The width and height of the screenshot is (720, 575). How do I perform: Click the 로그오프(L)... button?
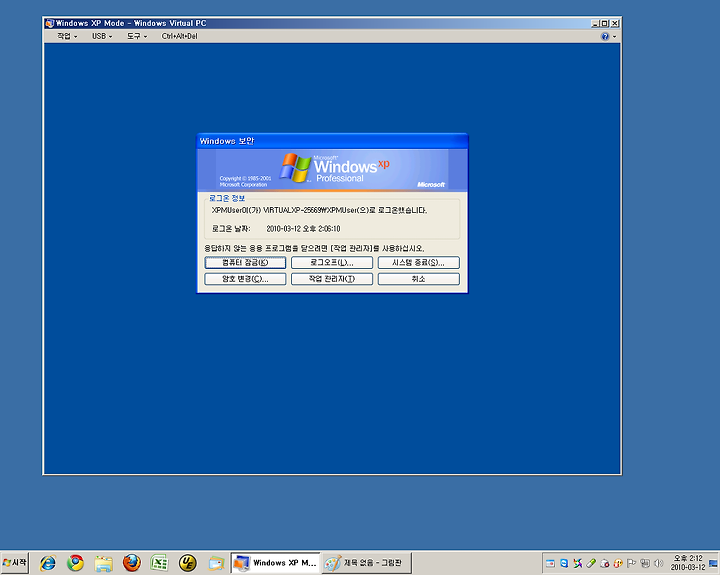[x=332, y=263]
